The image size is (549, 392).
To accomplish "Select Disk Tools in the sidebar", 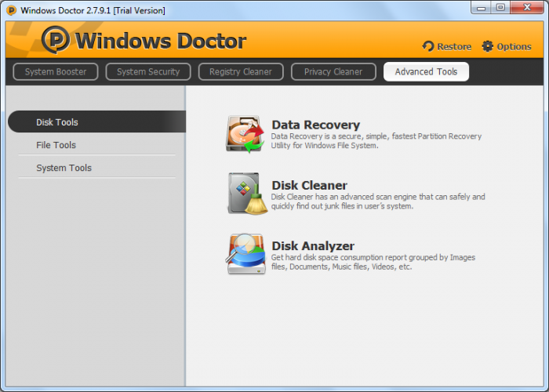I will coord(96,122).
